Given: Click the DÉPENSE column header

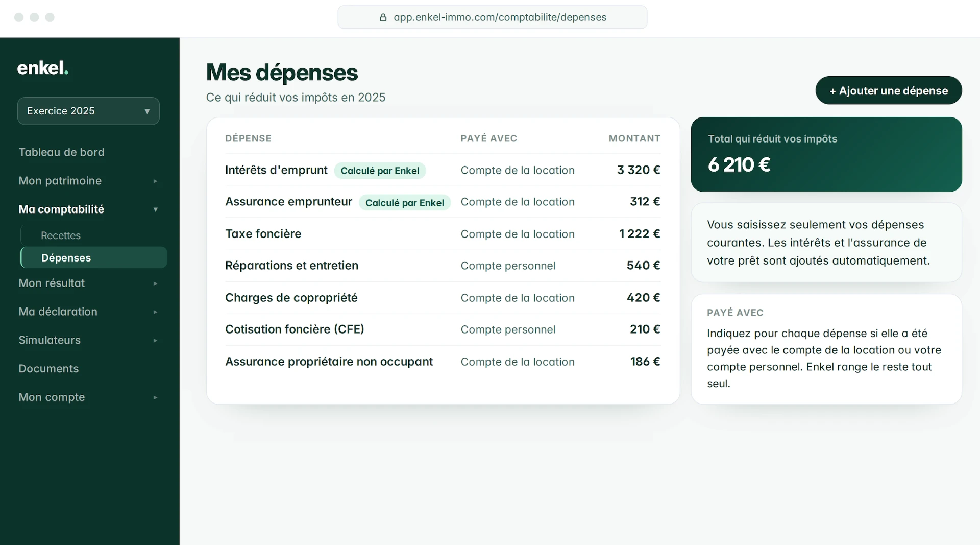Looking at the screenshot, I should tap(248, 138).
